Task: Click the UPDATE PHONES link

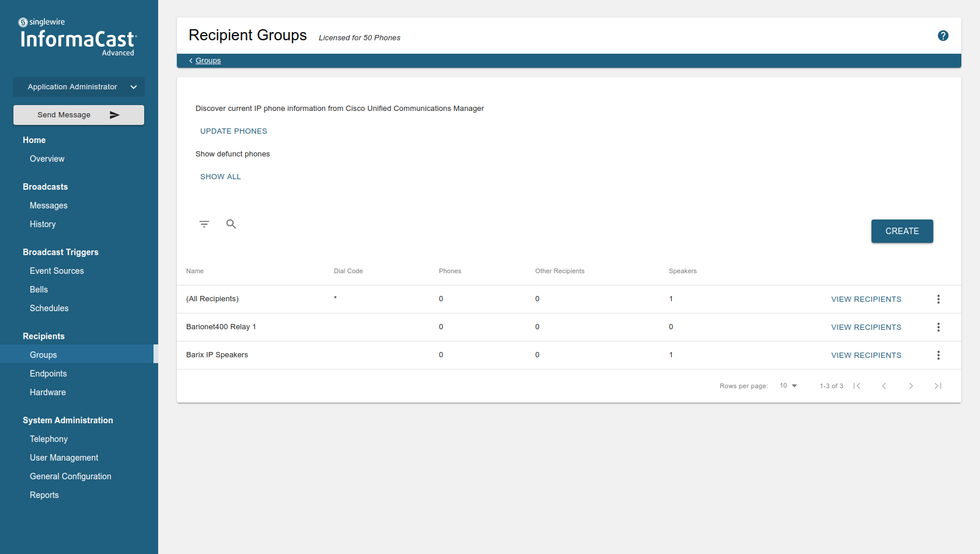Action: point(233,131)
